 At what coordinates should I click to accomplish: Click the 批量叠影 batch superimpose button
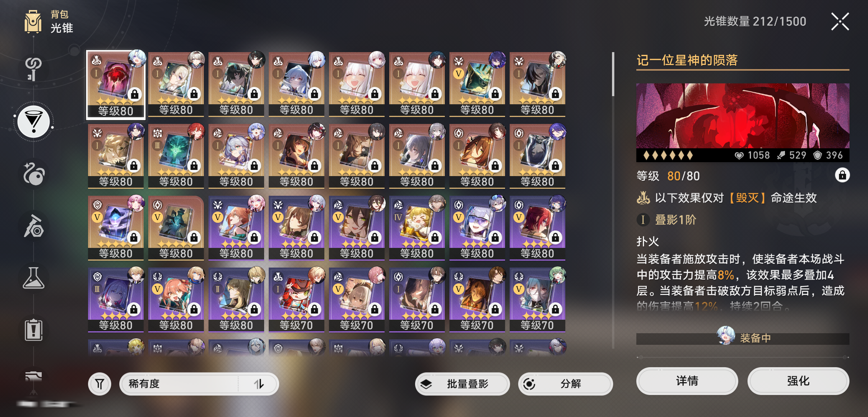click(463, 384)
